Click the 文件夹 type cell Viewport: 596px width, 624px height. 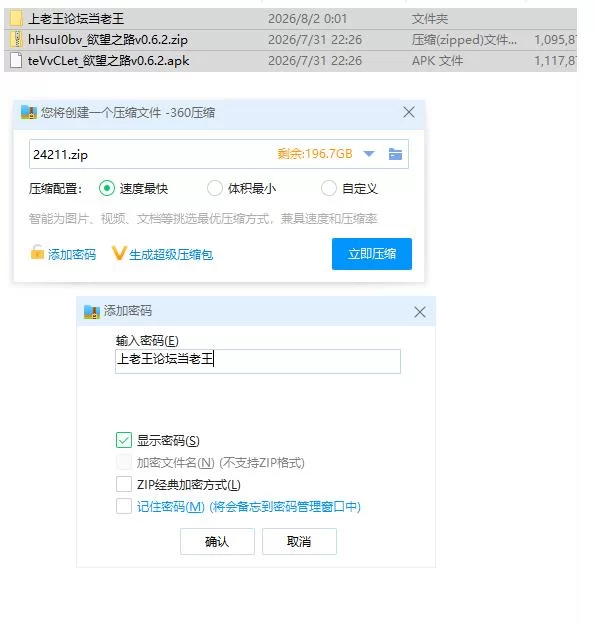point(430,19)
